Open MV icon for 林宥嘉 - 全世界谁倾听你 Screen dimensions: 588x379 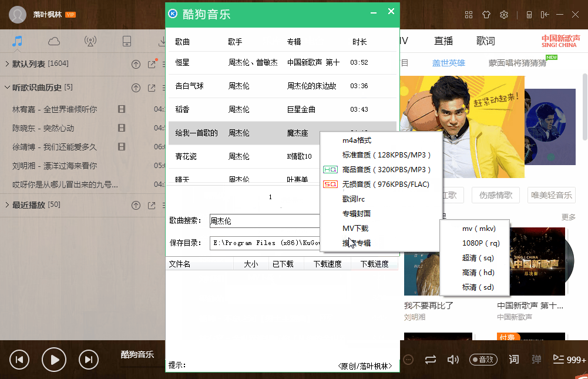point(122,109)
